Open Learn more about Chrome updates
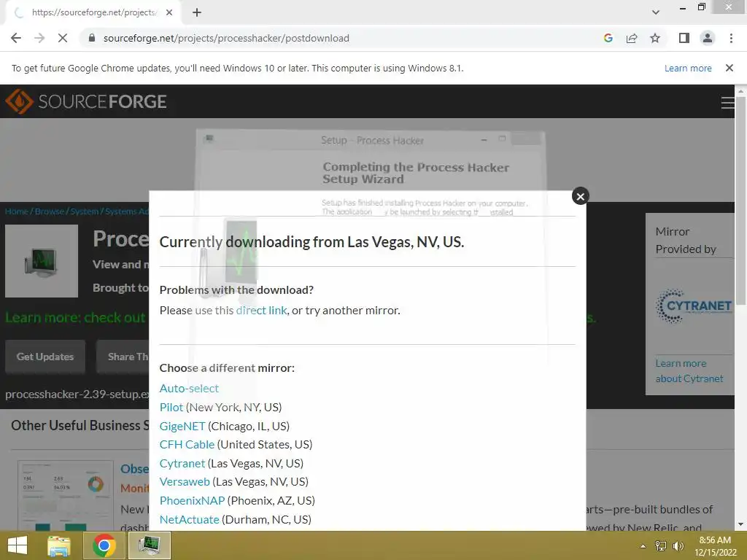The width and height of the screenshot is (747, 560). pos(688,68)
